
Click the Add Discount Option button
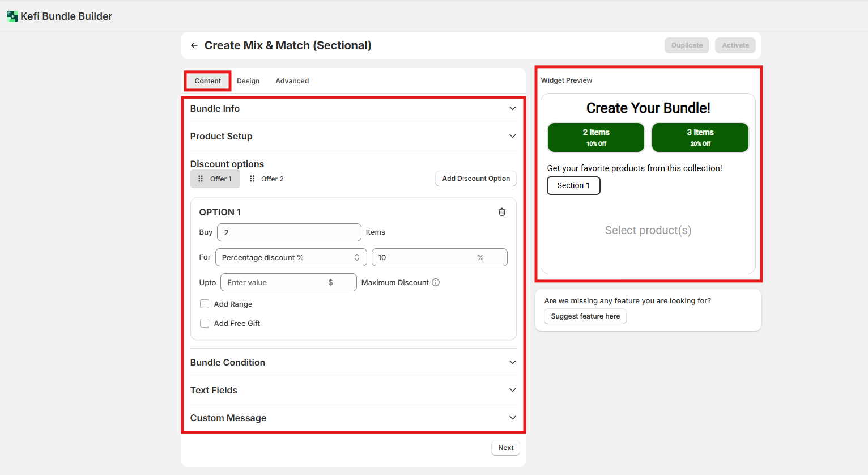[x=475, y=179]
